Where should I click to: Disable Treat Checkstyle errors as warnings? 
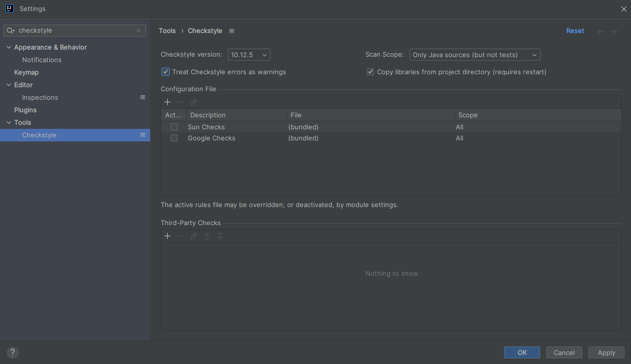click(x=165, y=72)
